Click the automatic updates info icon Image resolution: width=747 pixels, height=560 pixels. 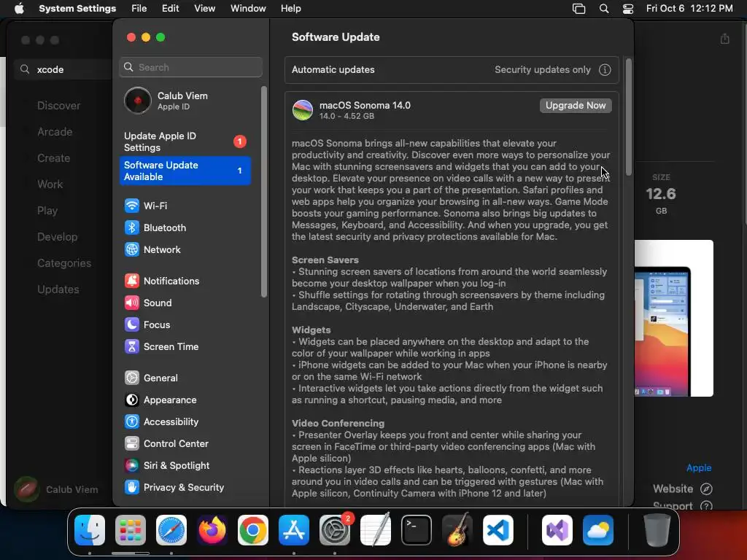[x=605, y=70]
